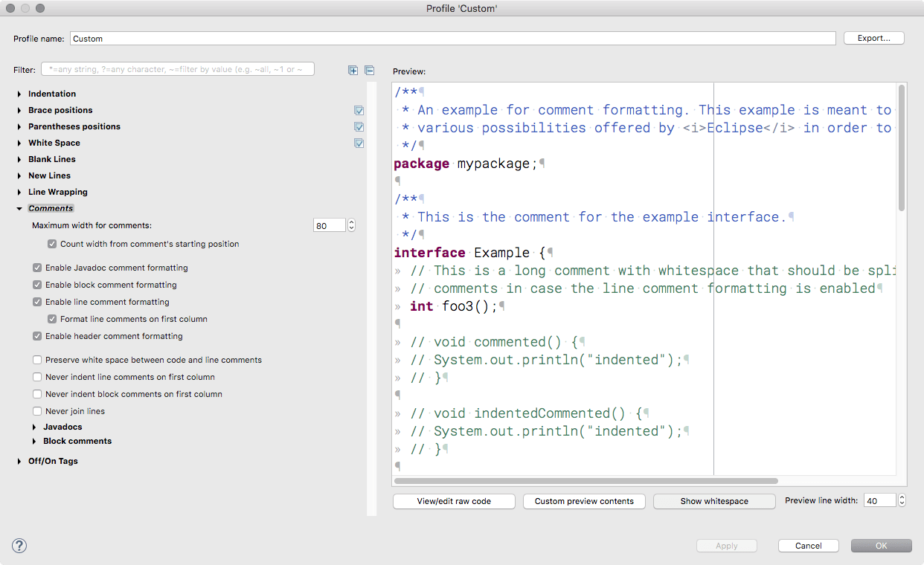Collapse the Comments category
This screenshot has height=565, width=924.
(19, 208)
